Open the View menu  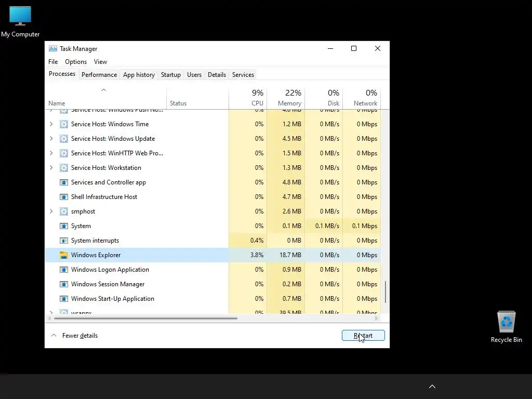100,62
